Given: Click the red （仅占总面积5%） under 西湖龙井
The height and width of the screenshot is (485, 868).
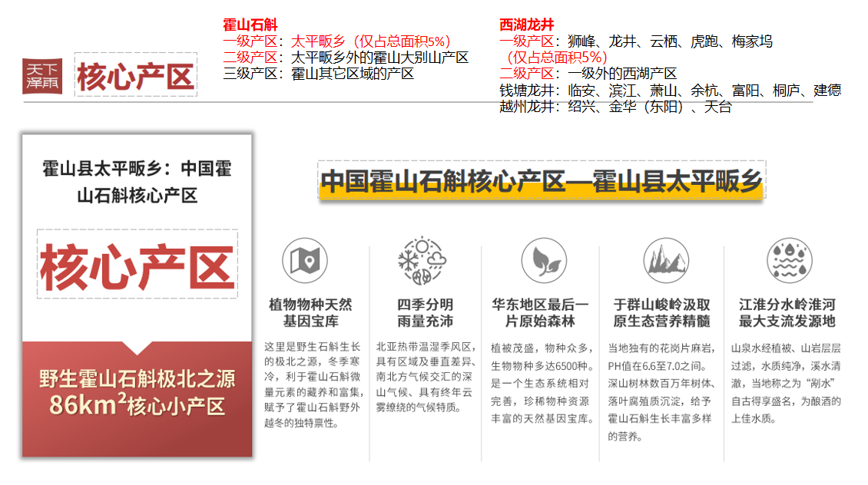Looking at the screenshot, I should 554,58.
